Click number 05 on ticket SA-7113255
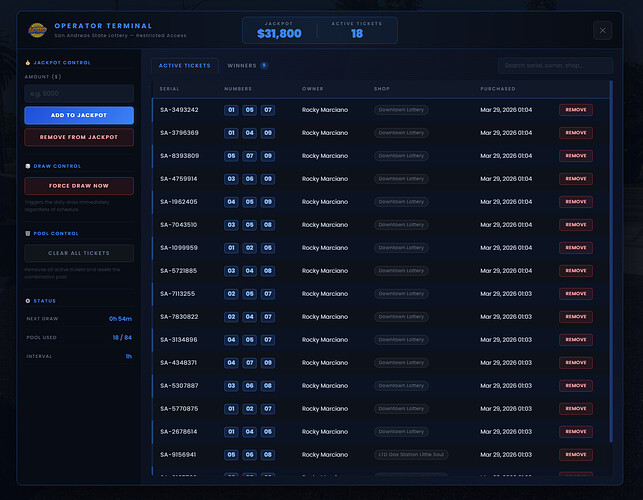 point(249,294)
